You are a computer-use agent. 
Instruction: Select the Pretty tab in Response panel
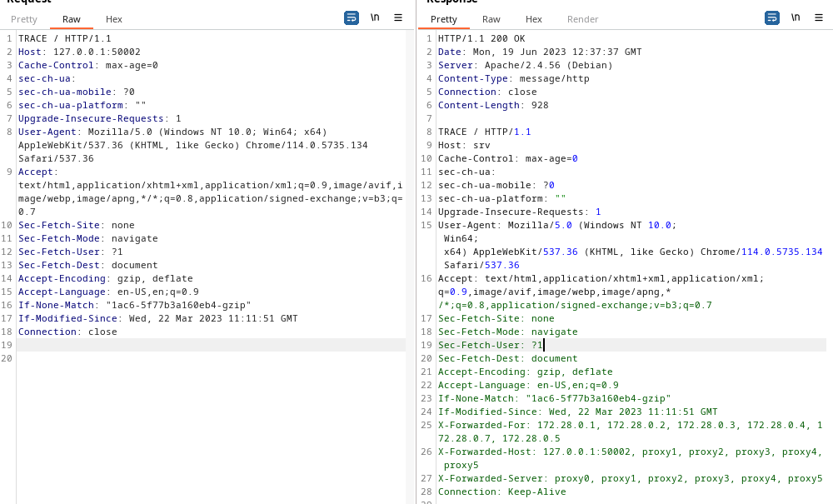pyautogui.click(x=444, y=19)
